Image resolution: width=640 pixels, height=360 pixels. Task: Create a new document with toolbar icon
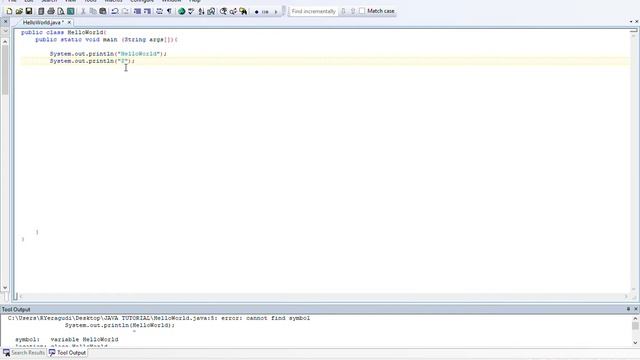coord(9,11)
